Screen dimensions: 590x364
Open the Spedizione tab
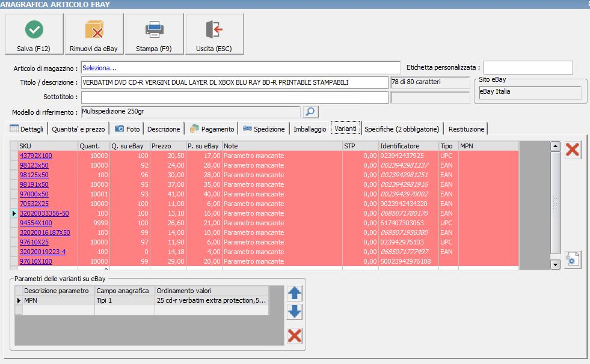click(264, 129)
